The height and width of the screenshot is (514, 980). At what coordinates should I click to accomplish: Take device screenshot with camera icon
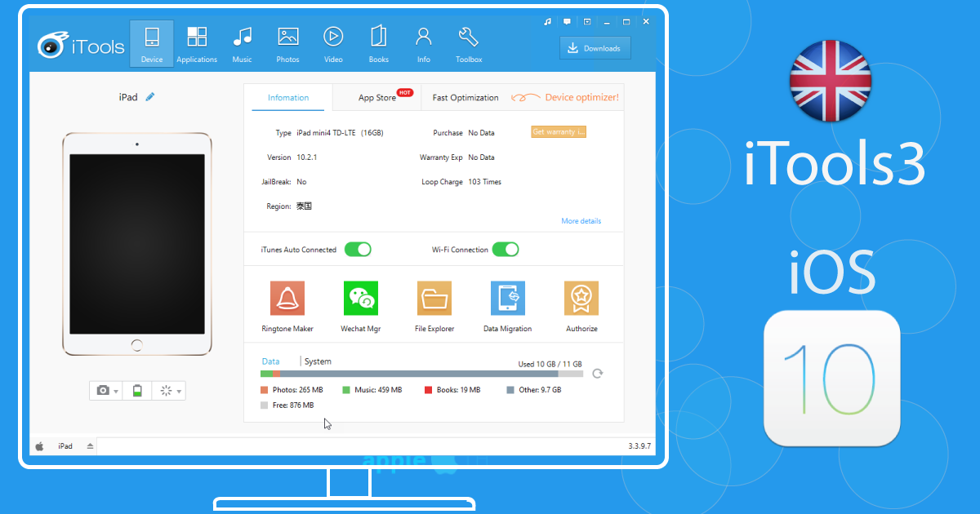[103, 391]
